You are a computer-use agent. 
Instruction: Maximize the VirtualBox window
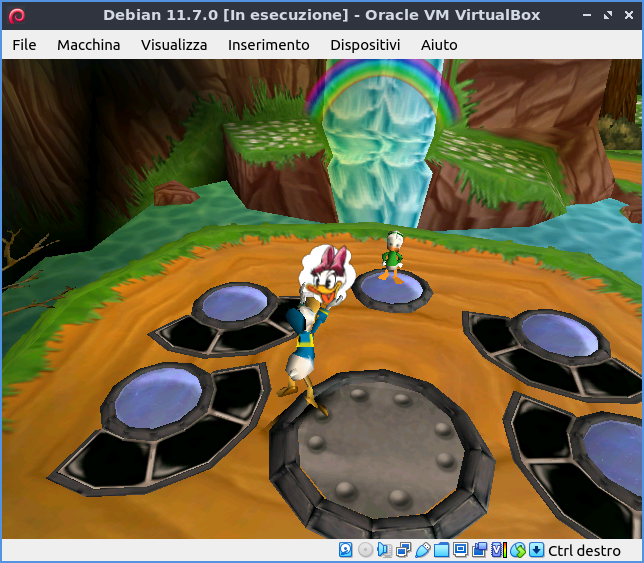pos(608,15)
